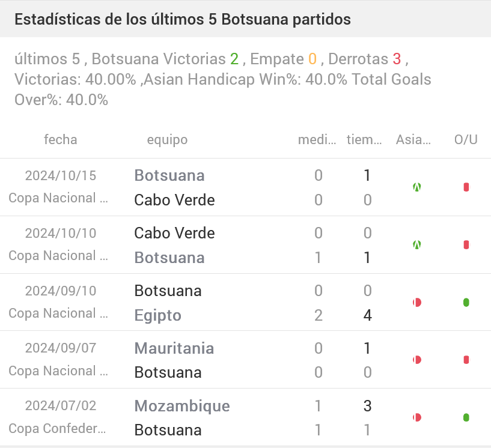Open Mozambique team link
The width and height of the screenshot is (491, 448).
182,406
